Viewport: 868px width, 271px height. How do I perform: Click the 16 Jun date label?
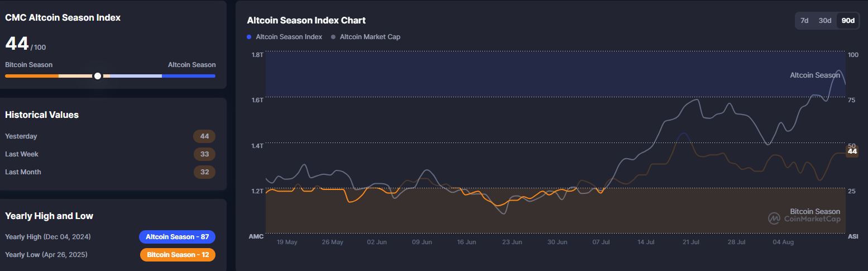[466, 243]
